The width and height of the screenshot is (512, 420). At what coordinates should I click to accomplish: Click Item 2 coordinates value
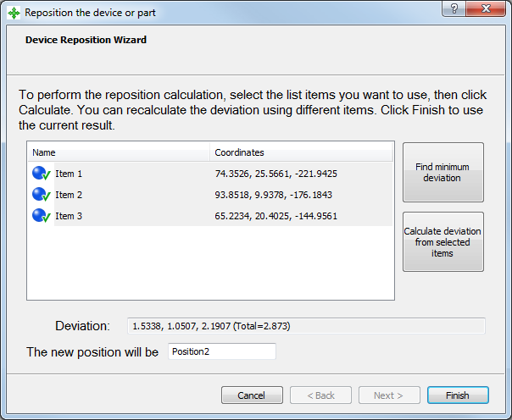point(274,195)
